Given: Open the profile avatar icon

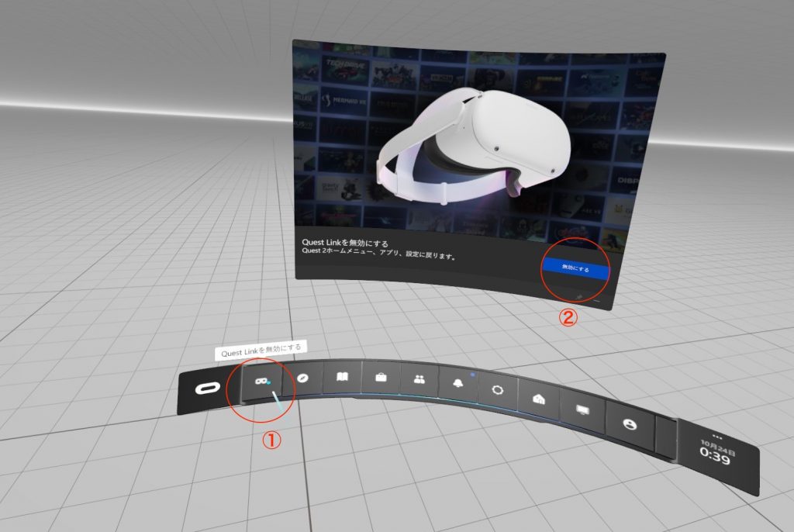Looking at the screenshot, I should 627,423.
